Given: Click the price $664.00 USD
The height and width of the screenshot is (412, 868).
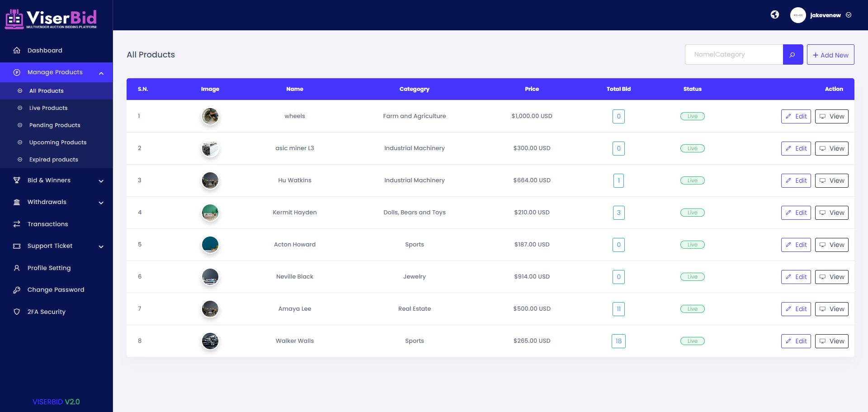Looking at the screenshot, I should (x=532, y=180).
